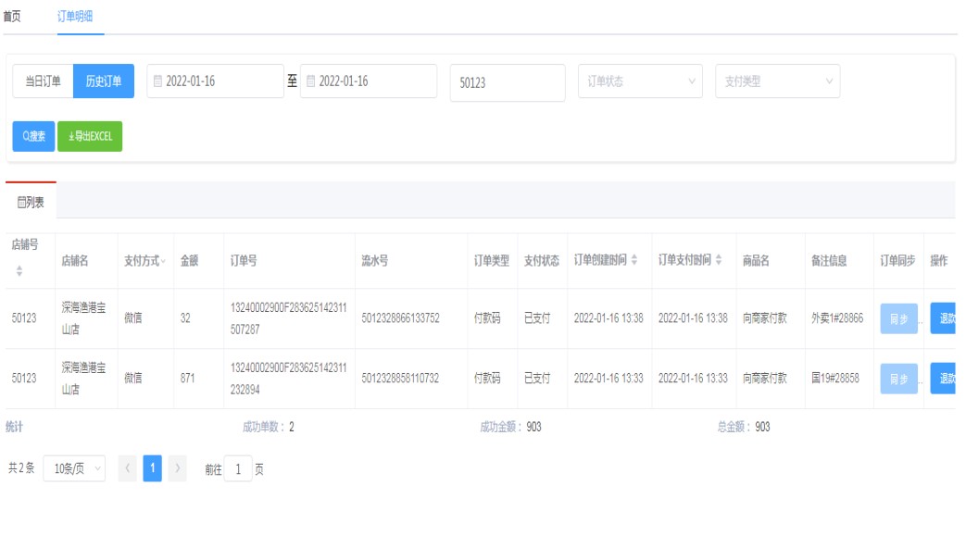The image size is (966, 560).
Task: Sort by 订单支付时间 using sort arrows
Action: (x=719, y=260)
